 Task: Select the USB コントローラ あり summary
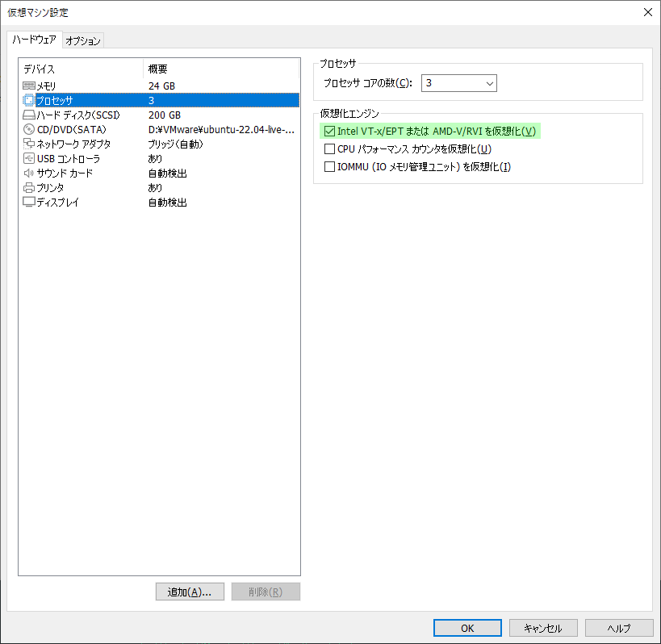[x=155, y=158]
